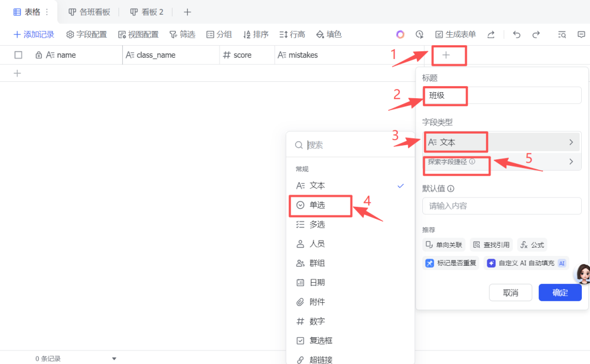Image resolution: width=590 pixels, height=364 pixels.
Task: Open the field configuration (字段配置) settings
Action: click(87, 34)
